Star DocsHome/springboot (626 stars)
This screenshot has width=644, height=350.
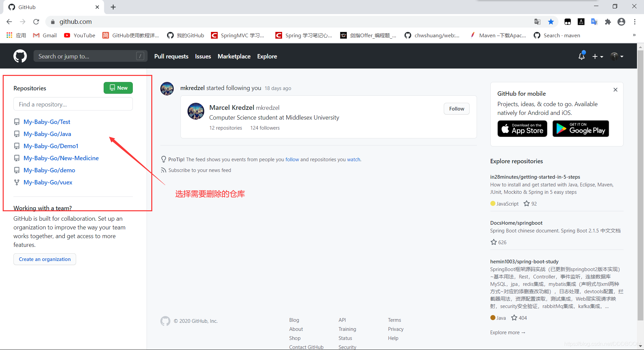(x=494, y=242)
